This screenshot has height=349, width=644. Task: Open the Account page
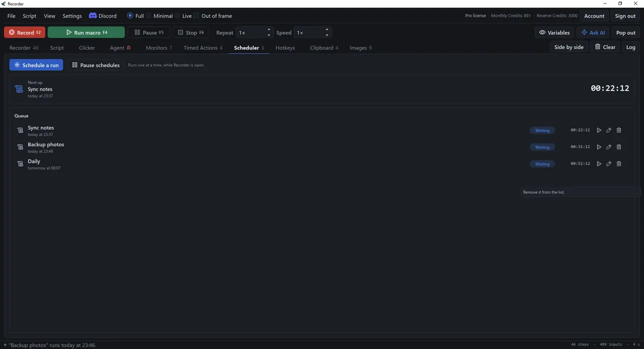pyautogui.click(x=594, y=16)
